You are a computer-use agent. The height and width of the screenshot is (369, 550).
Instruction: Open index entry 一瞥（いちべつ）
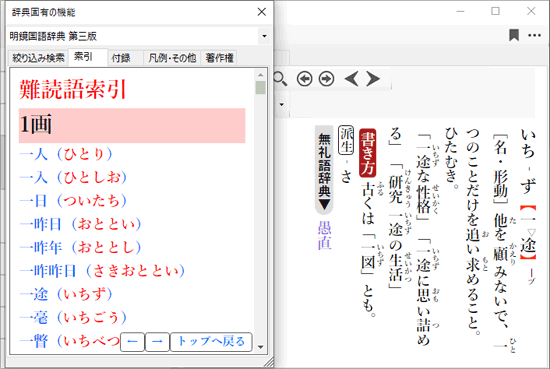(x=69, y=341)
